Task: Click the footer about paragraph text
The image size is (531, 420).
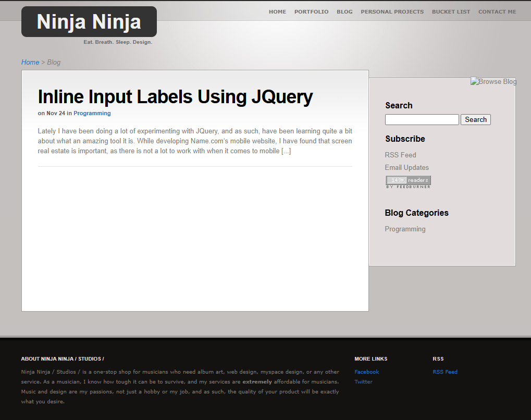Action: 180,387
